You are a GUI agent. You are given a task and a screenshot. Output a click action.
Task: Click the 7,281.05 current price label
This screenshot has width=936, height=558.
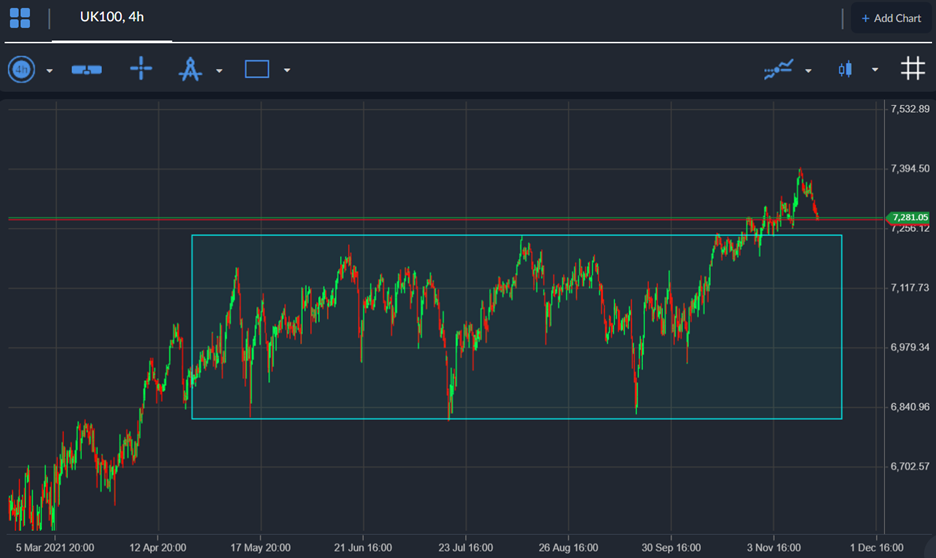click(910, 217)
